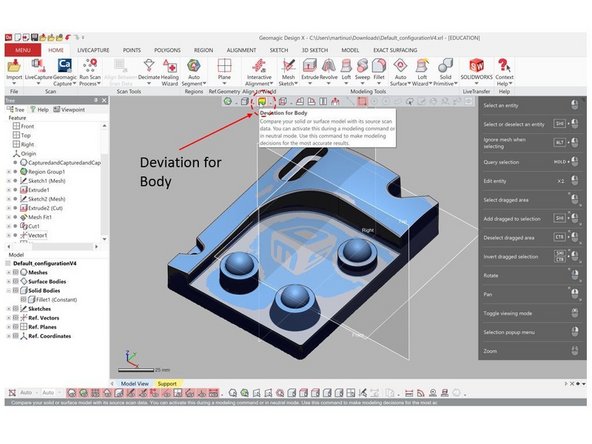This screenshot has width=592, height=444.
Task: Select Fillet1 (Constant) solid body
Action: (52, 299)
